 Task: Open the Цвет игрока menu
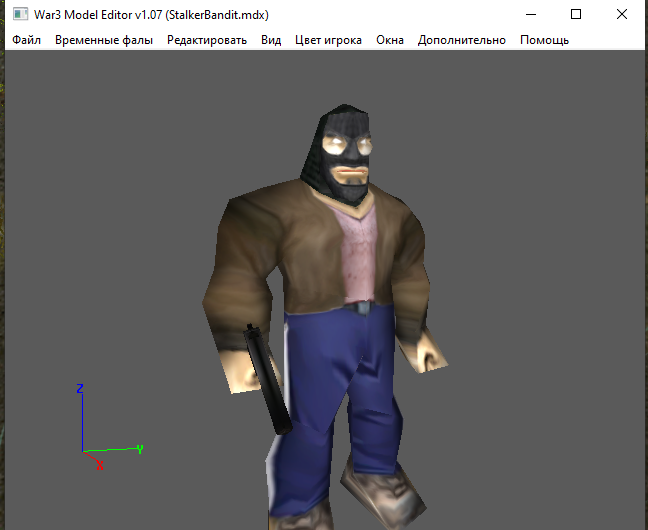(x=328, y=40)
